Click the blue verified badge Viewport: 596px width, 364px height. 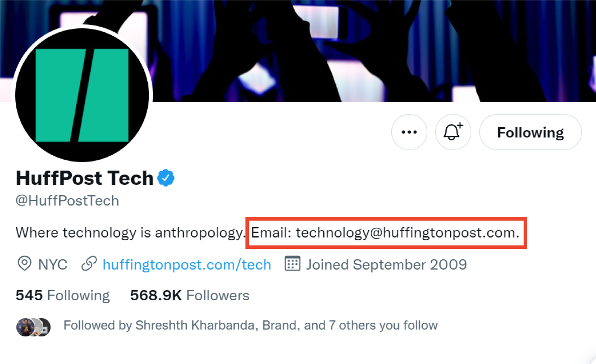166,178
